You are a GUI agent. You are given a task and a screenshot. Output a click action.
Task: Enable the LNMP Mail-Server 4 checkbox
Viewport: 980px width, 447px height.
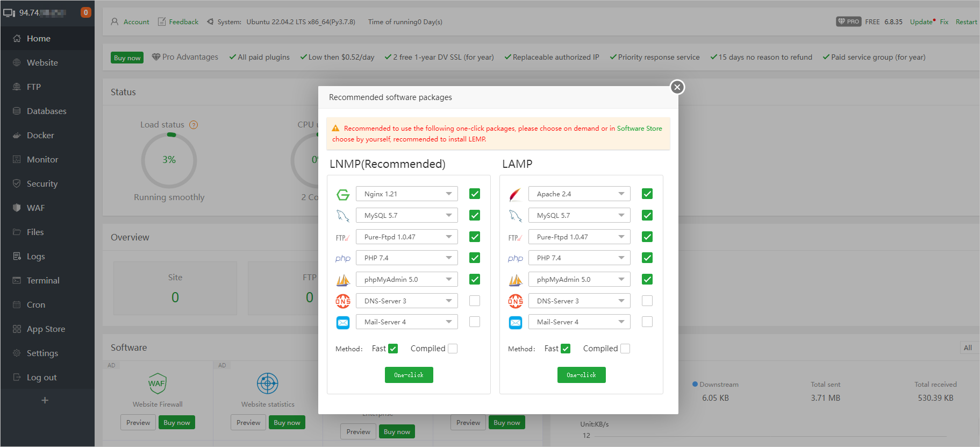pyautogui.click(x=475, y=322)
